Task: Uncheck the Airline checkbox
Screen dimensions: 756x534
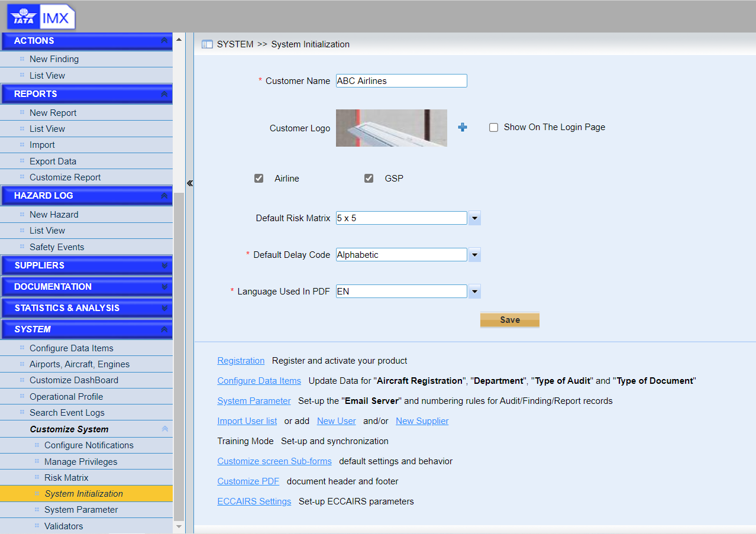Action: [259, 179]
